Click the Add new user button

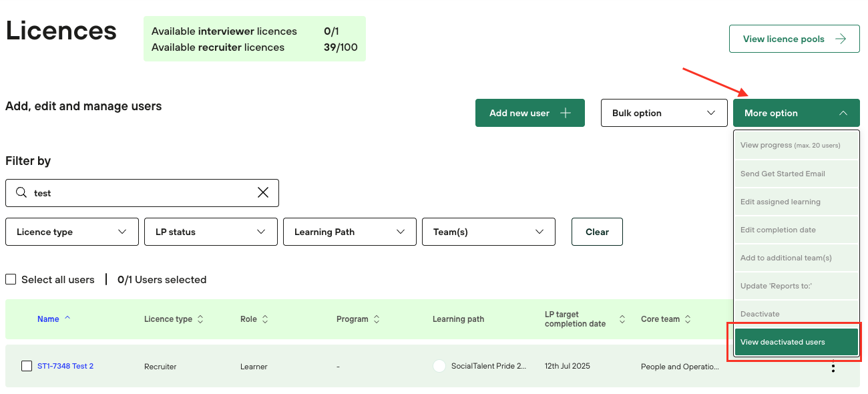click(530, 113)
